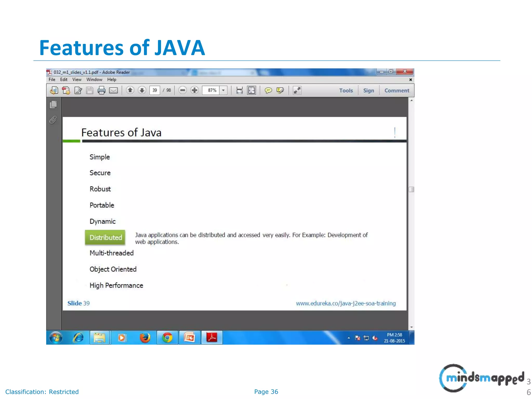This screenshot has height=399, width=532.
Task: Click scrollbar up arrow
Action: coord(411,101)
